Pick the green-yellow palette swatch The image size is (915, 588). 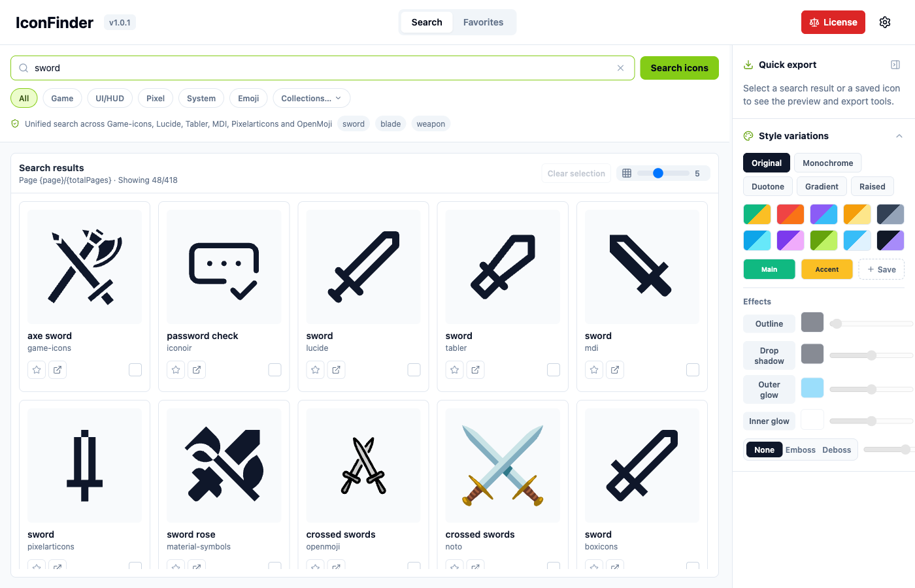click(757, 214)
